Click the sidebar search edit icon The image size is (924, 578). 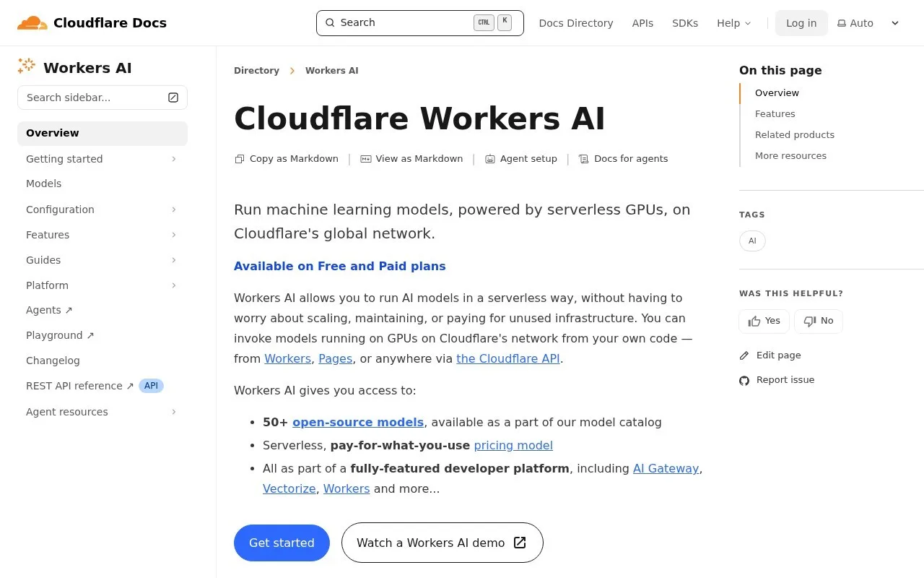pyautogui.click(x=173, y=98)
